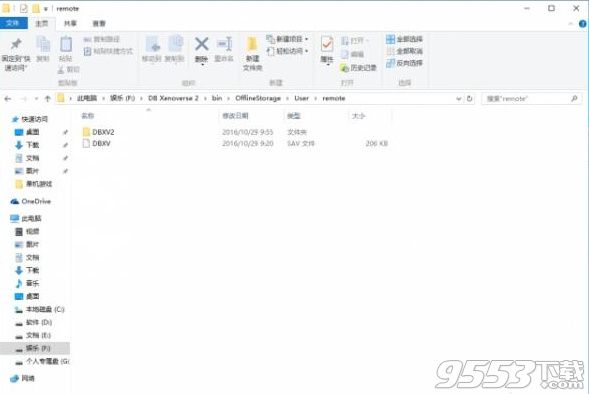This screenshot has width=589, height=394.
Task: Select the DBXV2 folder
Action: (98, 132)
